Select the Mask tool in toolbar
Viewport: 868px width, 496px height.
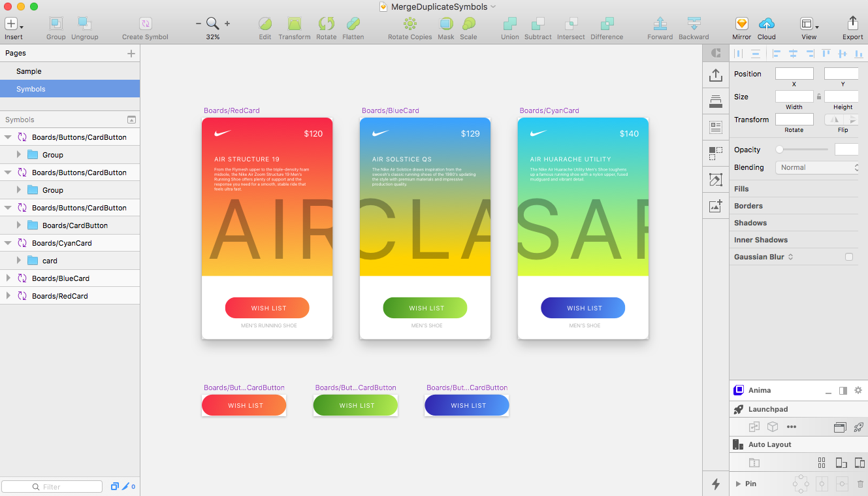pyautogui.click(x=446, y=24)
